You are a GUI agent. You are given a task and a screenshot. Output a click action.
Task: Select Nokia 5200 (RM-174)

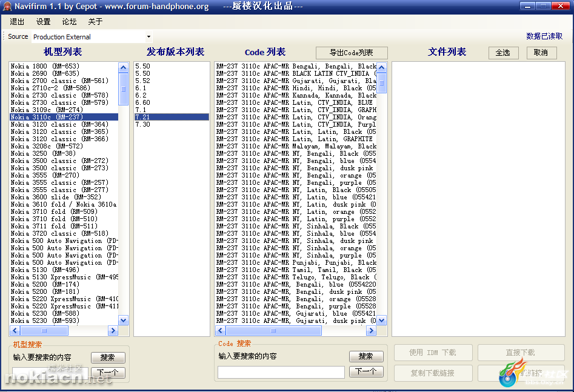64,284
